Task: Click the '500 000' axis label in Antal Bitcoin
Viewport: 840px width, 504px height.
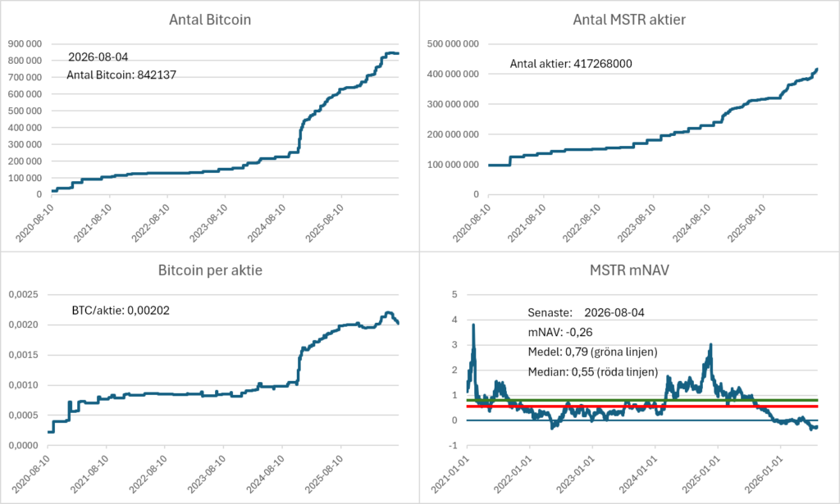Action: (x=25, y=111)
